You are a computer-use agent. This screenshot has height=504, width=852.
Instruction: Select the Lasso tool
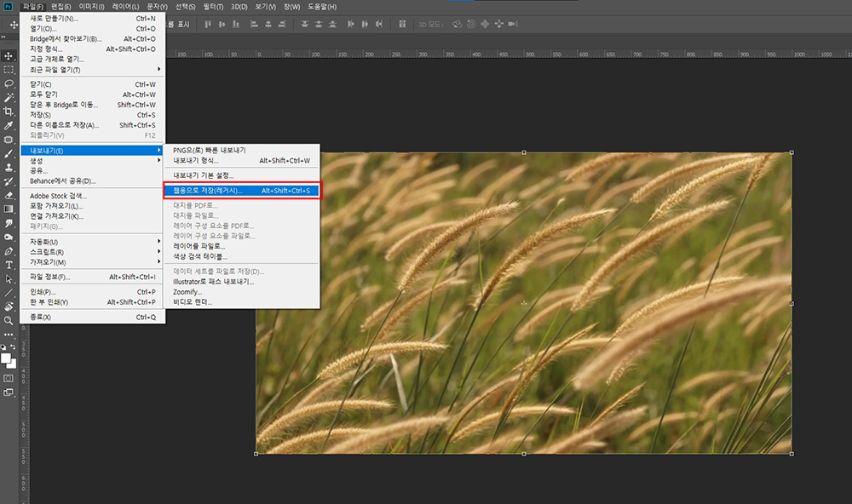[x=9, y=83]
